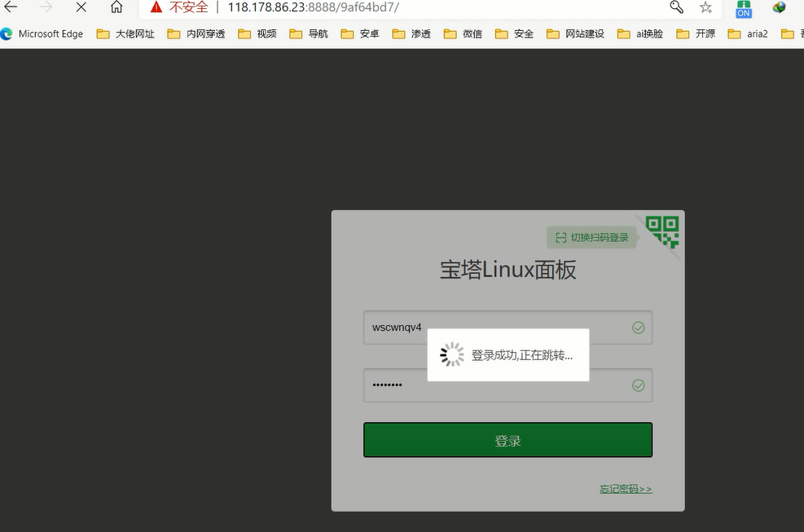Open the blue ON extension icon
The height and width of the screenshot is (532, 804).
744,9
